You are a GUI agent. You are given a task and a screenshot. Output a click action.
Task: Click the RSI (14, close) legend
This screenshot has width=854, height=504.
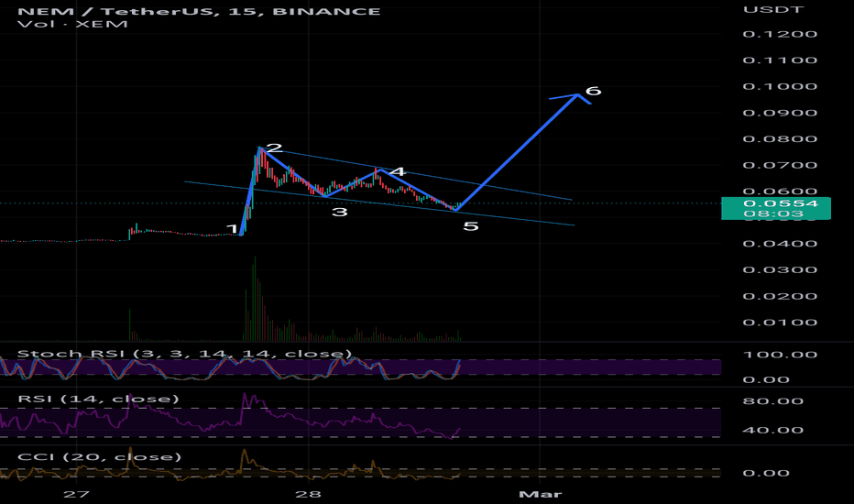[98, 399]
